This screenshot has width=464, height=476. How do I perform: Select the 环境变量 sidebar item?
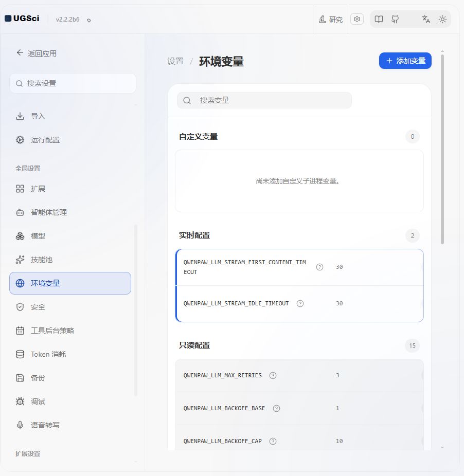70,283
